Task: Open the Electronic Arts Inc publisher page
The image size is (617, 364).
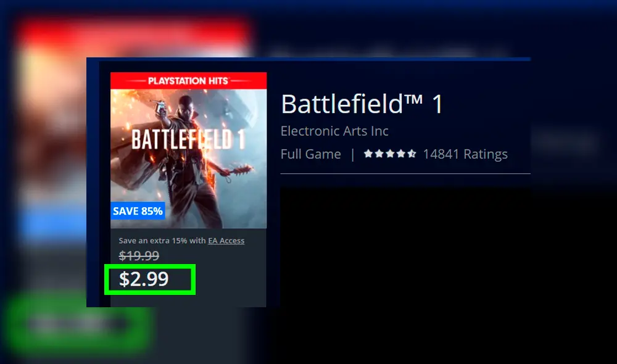Action: (x=334, y=131)
